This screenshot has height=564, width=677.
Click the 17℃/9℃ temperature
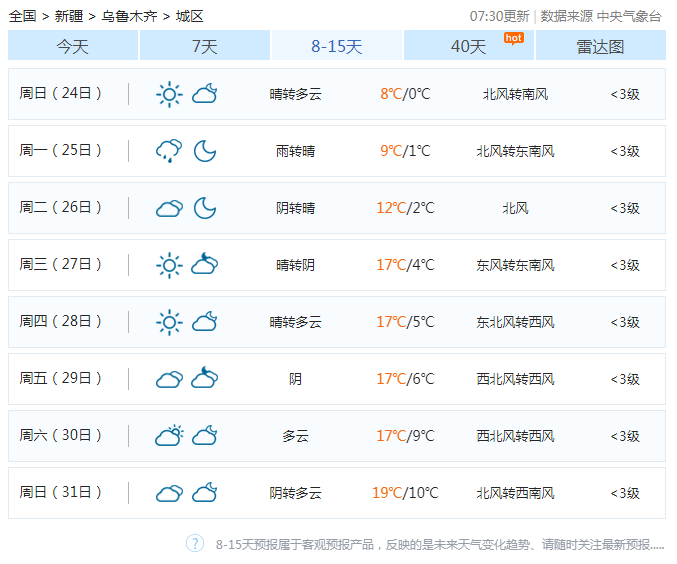click(x=405, y=436)
